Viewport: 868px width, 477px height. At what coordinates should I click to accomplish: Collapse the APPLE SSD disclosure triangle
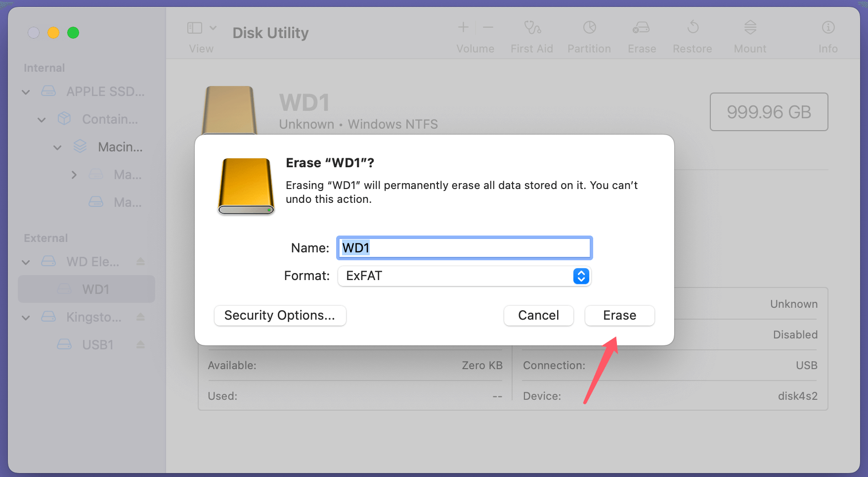(25, 92)
